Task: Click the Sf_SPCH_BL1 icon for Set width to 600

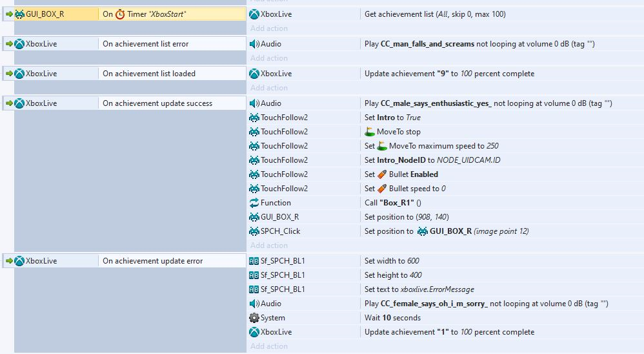Action: 254,261
